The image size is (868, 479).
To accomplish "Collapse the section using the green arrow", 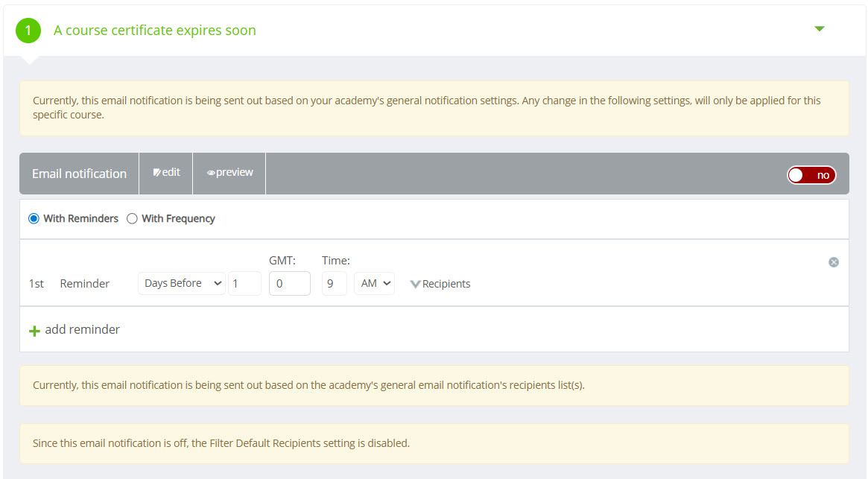I will [820, 29].
